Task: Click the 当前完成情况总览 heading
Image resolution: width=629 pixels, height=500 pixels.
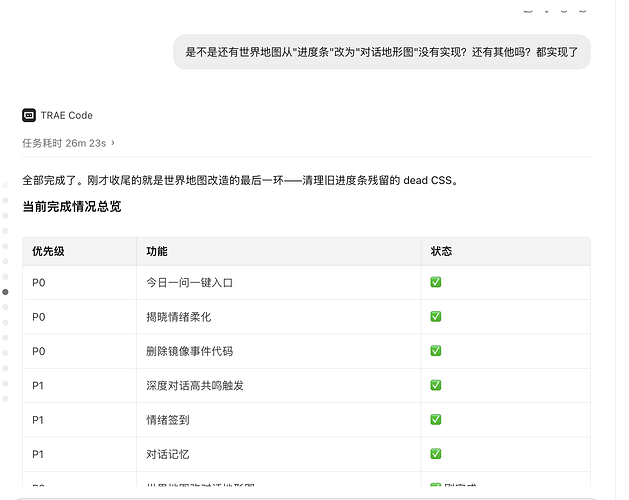Action: click(72, 207)
